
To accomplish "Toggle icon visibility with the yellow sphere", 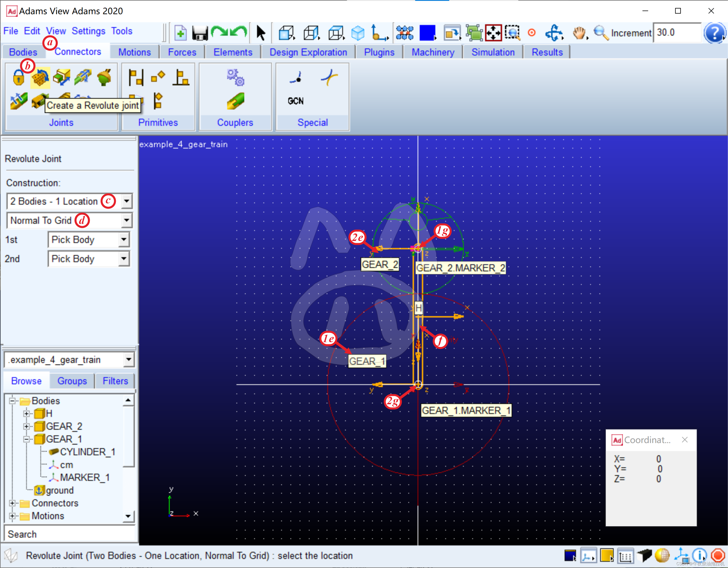I will click(662, 556).
